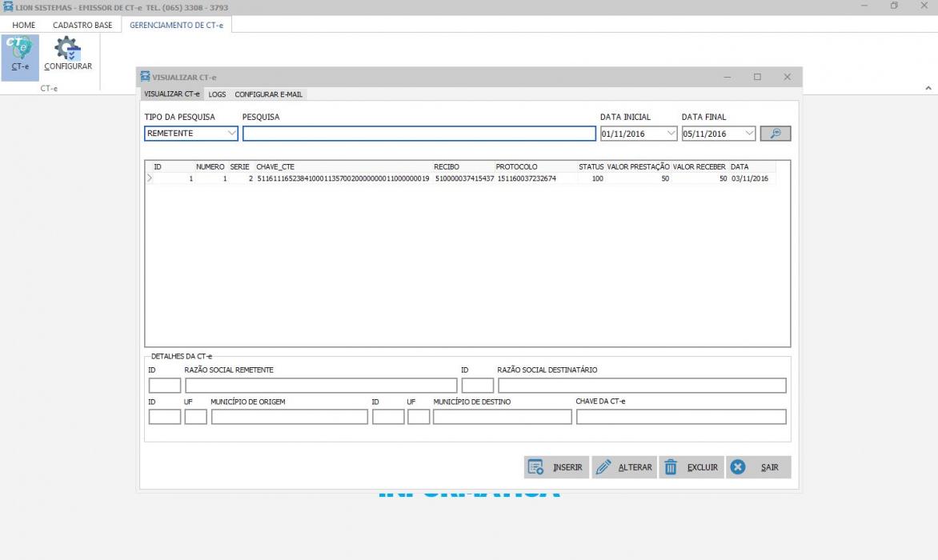Click the EXCLUIR button
This screenshot has width=938, height=560.
(691, 467)
